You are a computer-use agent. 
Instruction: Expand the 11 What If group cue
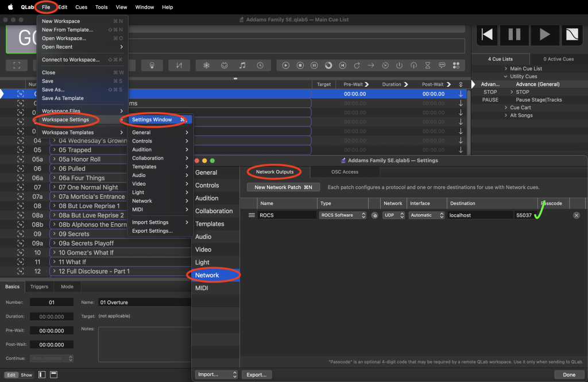click(x=55, y=262)
